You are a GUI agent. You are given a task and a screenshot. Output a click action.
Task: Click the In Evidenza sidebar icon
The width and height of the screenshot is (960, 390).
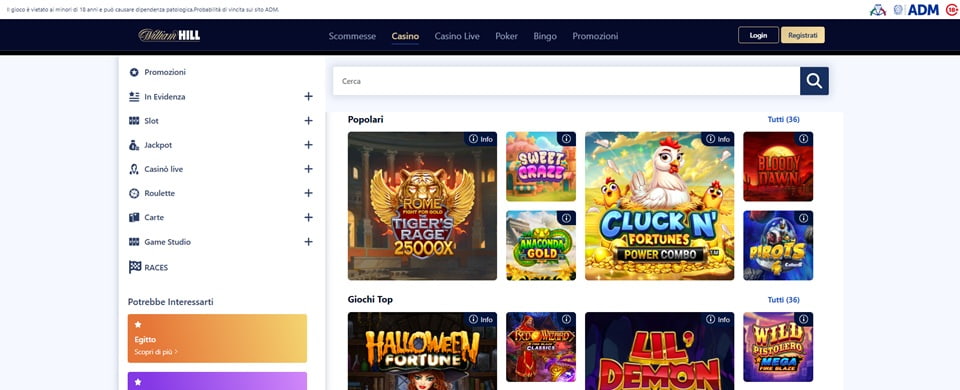tap(134, 97)
